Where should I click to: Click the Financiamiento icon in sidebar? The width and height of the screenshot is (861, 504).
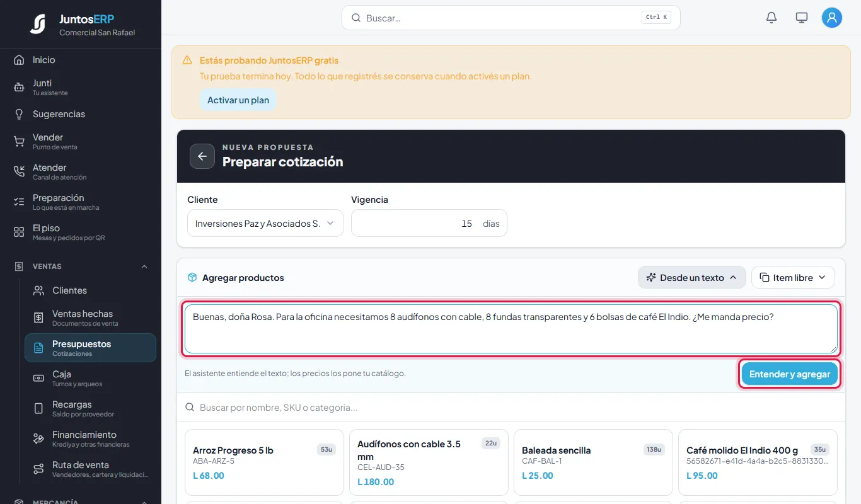[x=38, y=439]
